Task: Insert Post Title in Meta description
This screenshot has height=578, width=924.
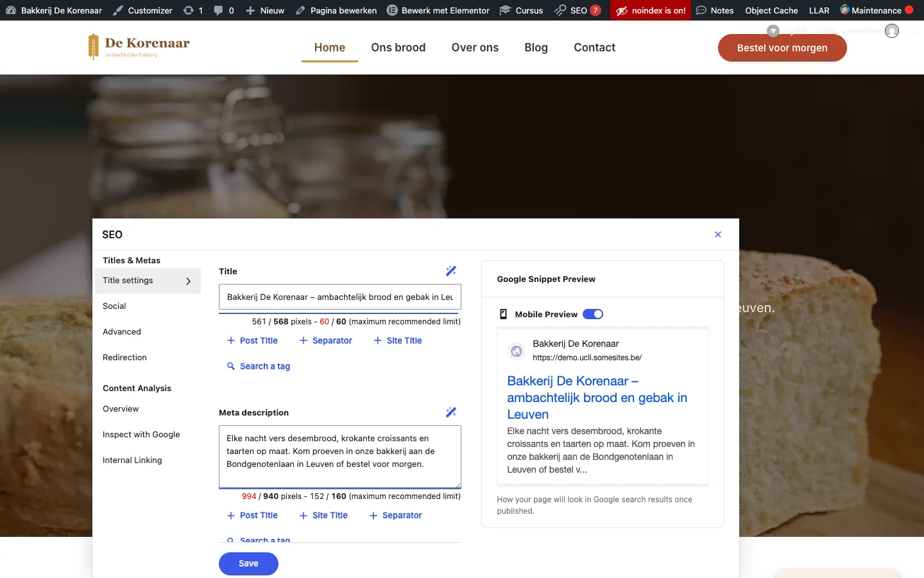Action: (252, 515)
